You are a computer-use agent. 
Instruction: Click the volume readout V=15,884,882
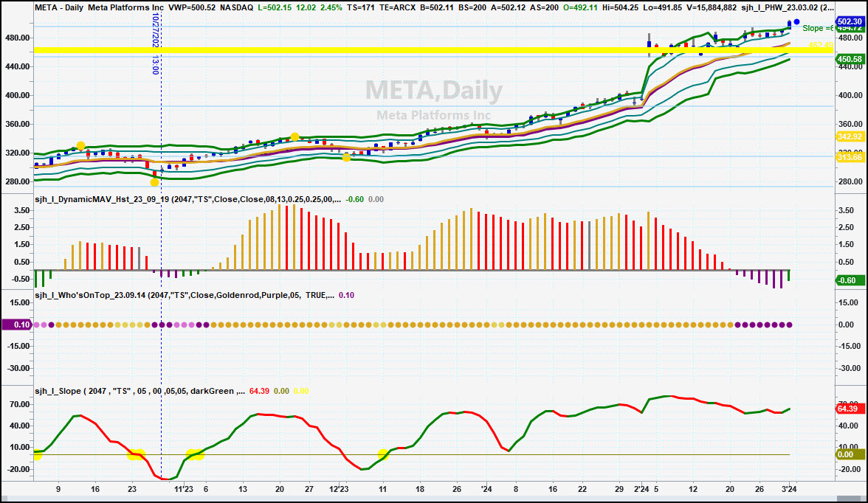710,8
